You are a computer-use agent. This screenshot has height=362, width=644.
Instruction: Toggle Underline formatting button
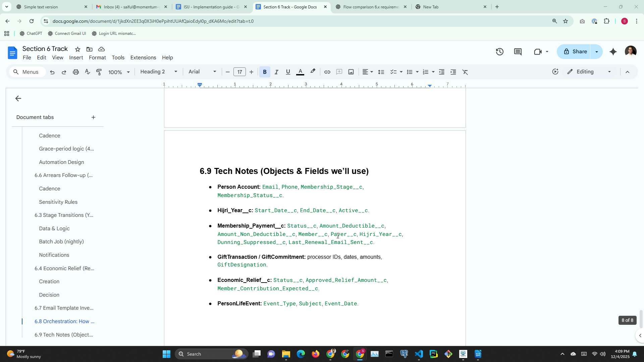(x=288, y=72)
